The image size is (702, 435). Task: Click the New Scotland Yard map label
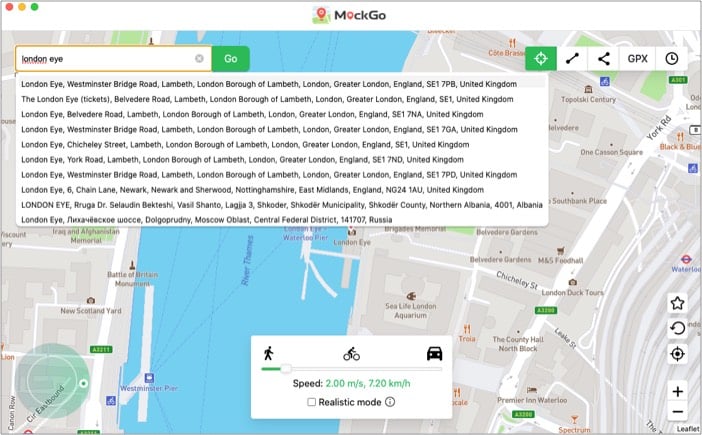(x=91, y=311)
